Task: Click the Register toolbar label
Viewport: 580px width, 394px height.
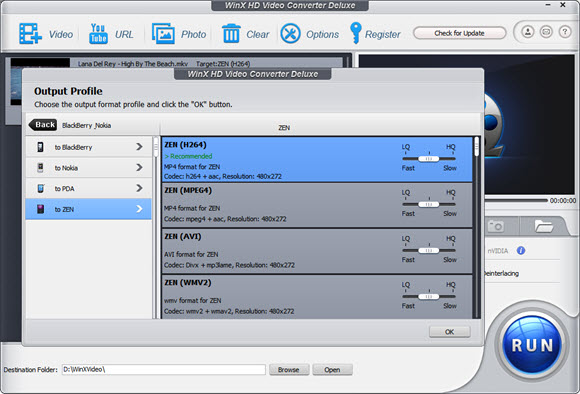Action: click(383, 34)
